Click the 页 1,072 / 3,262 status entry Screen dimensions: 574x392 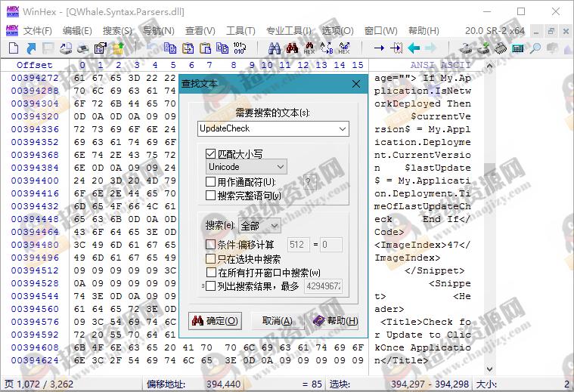click(x=39, y=384)
